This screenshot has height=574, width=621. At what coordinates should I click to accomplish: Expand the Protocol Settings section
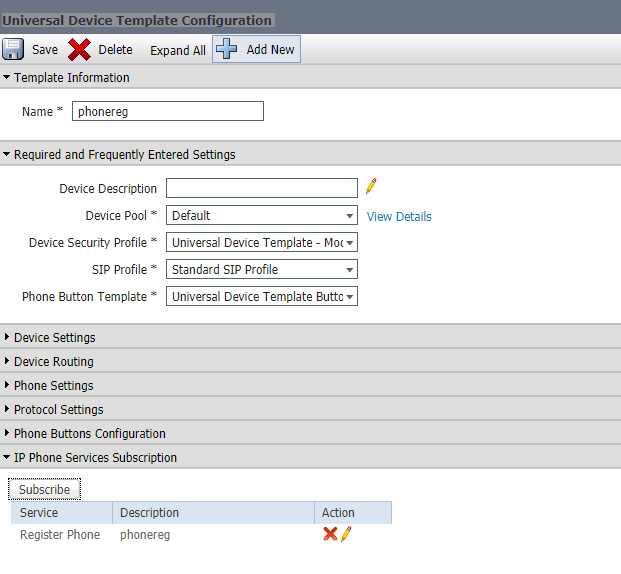tap(58, 410)
